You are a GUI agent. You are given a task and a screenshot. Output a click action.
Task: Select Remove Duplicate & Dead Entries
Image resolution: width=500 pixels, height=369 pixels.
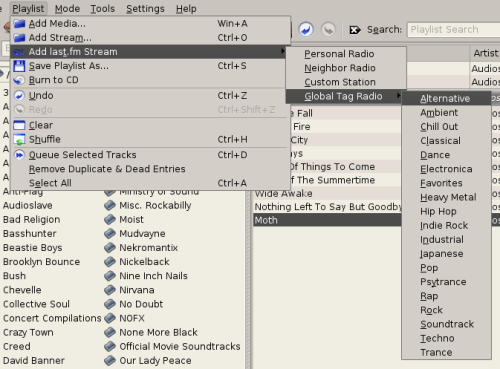(150, 169)
